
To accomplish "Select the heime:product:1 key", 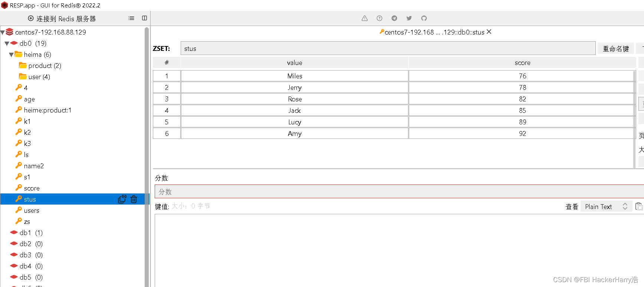I will 47,110.
